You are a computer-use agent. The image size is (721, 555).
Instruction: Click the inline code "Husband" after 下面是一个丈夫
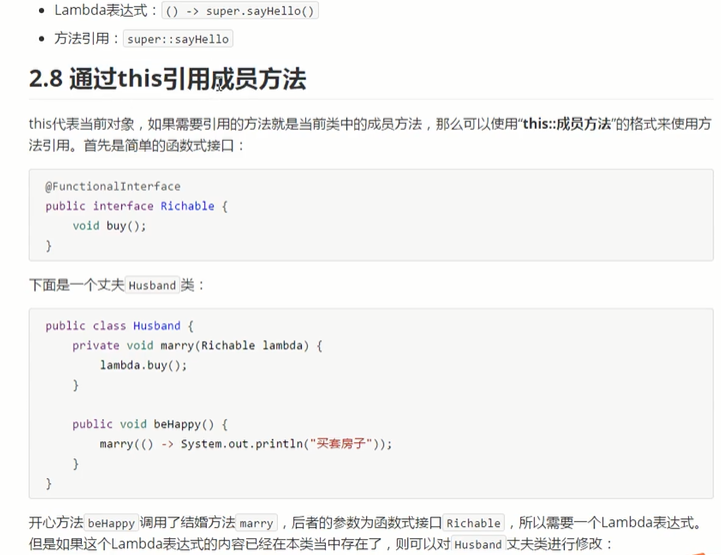[152, 285]
